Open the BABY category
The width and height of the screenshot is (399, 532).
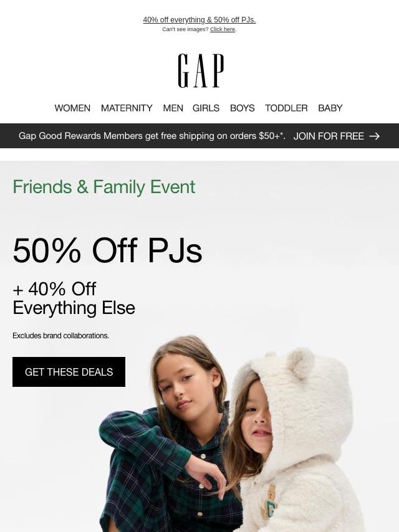tap(330, 108)
